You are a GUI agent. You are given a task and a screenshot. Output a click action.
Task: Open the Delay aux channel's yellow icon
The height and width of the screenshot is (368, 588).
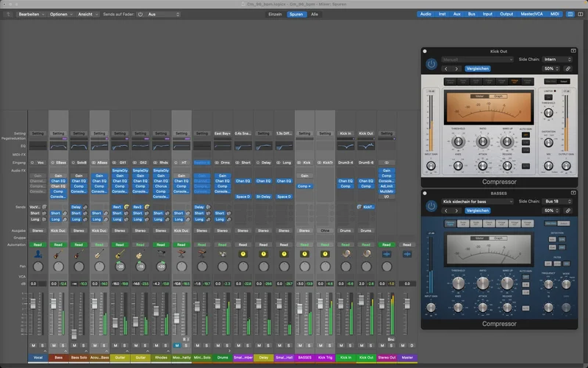pos(264,254)
